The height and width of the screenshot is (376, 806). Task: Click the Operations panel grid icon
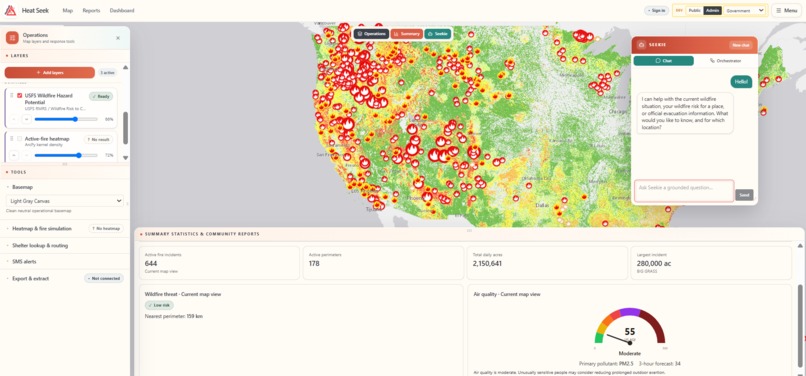pyautogui.click(x=12, y=38)
